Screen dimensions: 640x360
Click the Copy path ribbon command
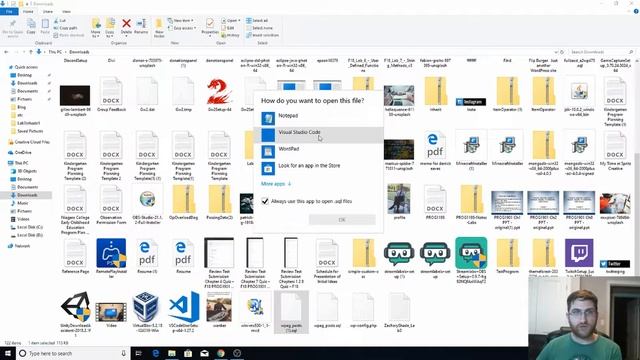[x=65, y=28]
